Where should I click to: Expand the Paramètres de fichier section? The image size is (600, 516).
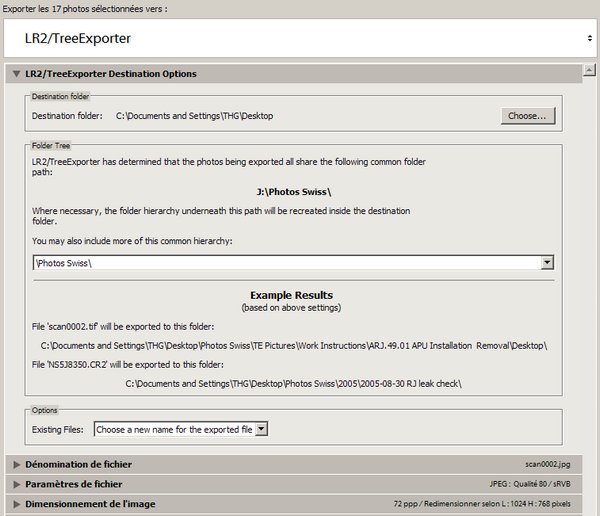[16, 484]
